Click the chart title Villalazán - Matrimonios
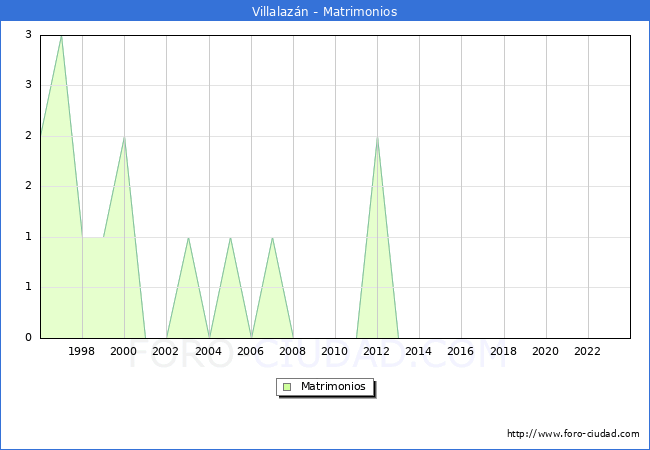The image size is (650, 450). coord(324,12)
